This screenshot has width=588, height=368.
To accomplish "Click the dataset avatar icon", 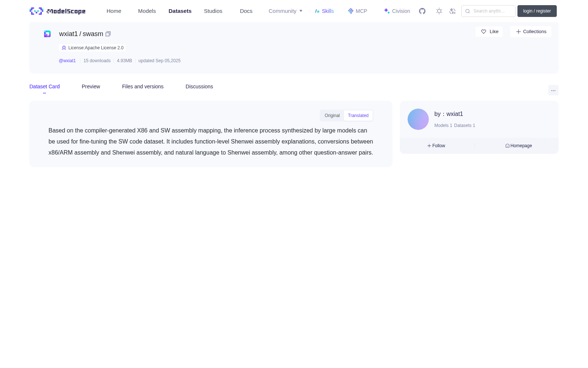I will [47, 34].
